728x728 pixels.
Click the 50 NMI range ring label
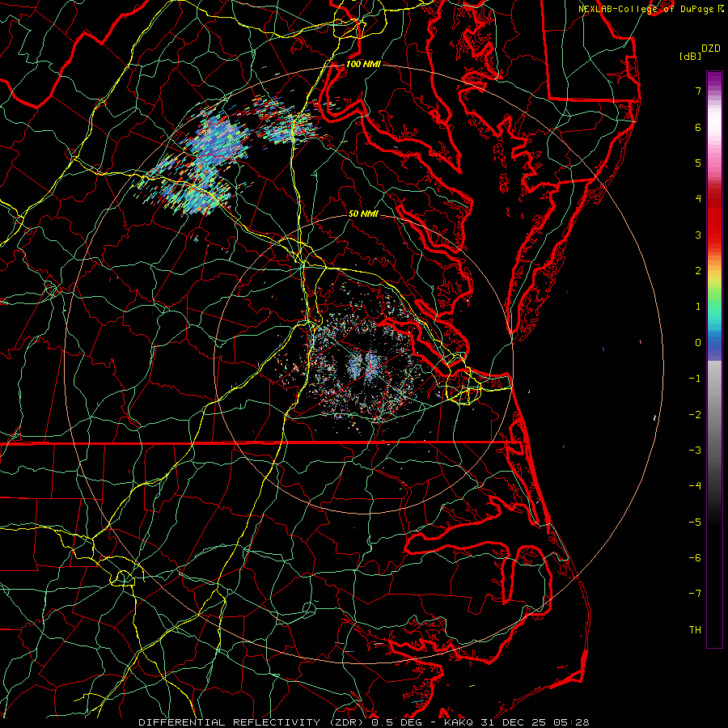pos(363,214)
